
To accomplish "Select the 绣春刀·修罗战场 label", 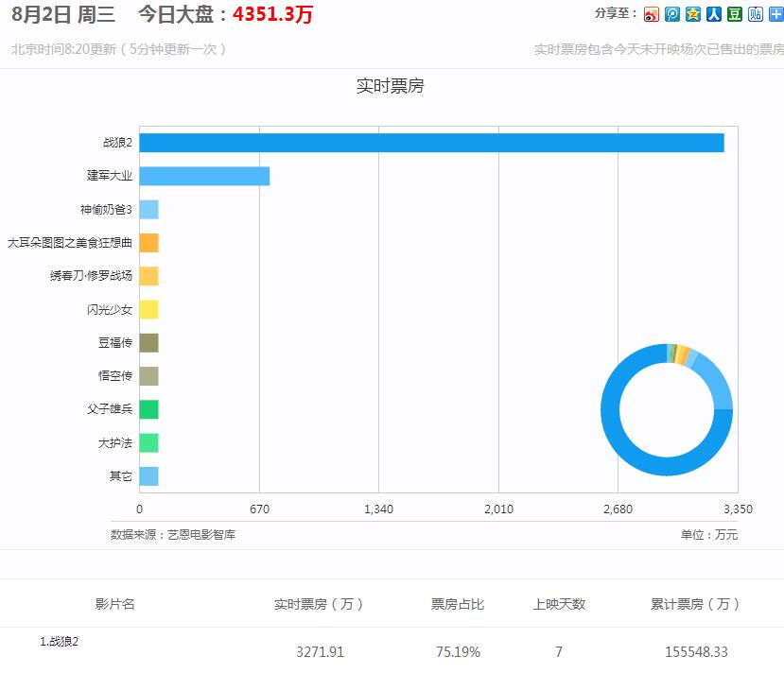I will pos(91,276).
